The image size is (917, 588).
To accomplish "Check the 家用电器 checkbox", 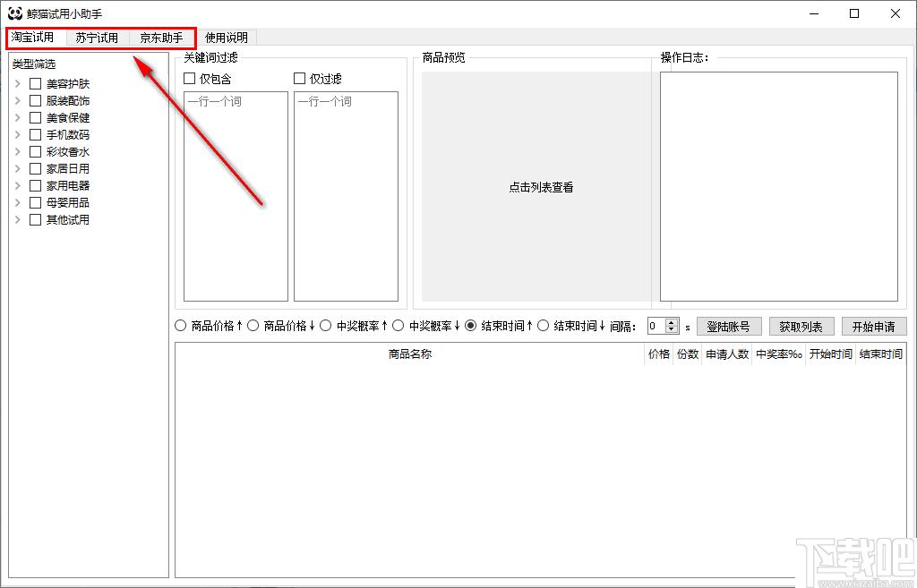I will (x=35, y=185).
